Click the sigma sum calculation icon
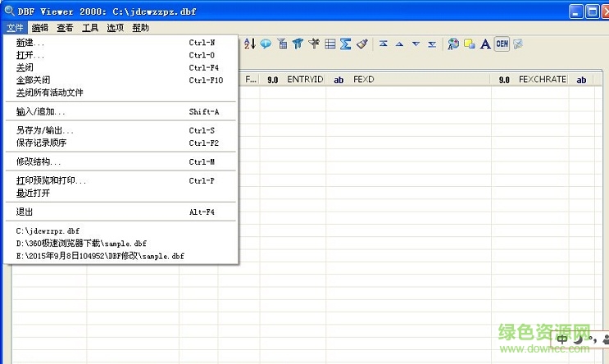Viewport: 609px width, 364px height. click(346, 44)
